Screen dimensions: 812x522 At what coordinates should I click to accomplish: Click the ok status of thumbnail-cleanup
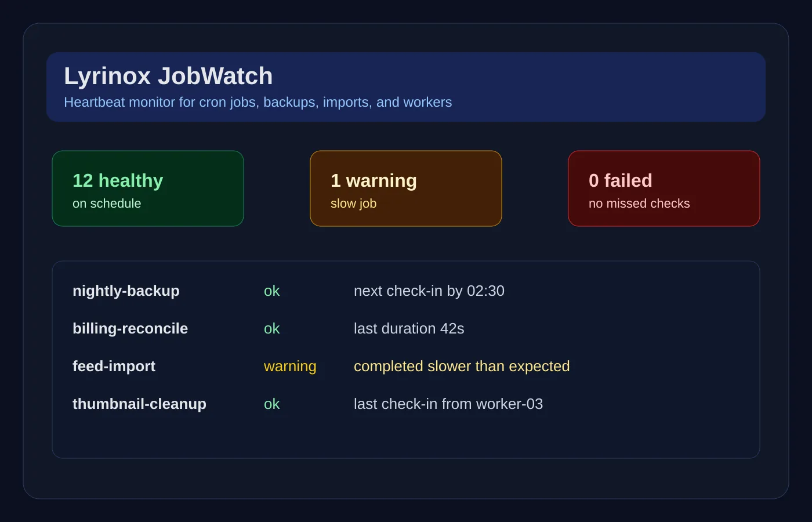271,404
